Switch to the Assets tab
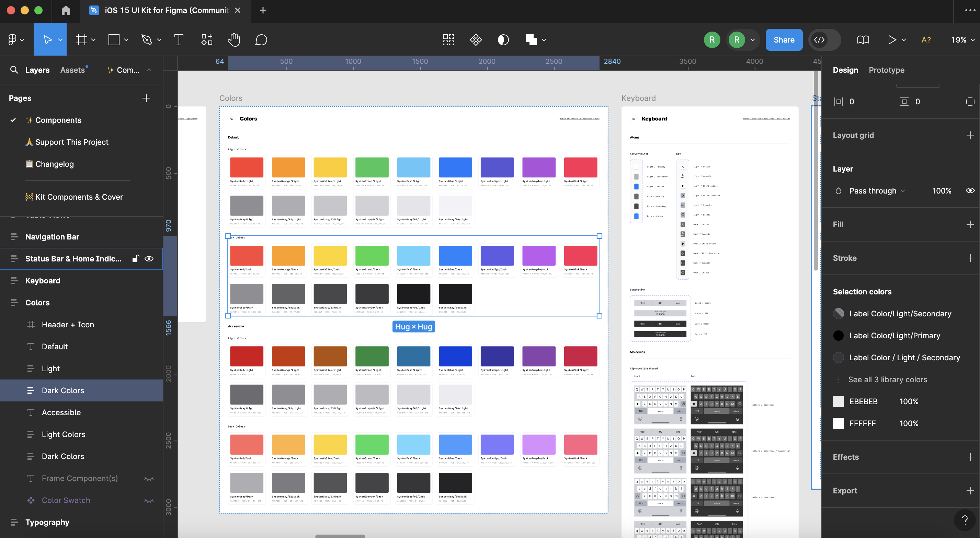 tap(72, 70)
